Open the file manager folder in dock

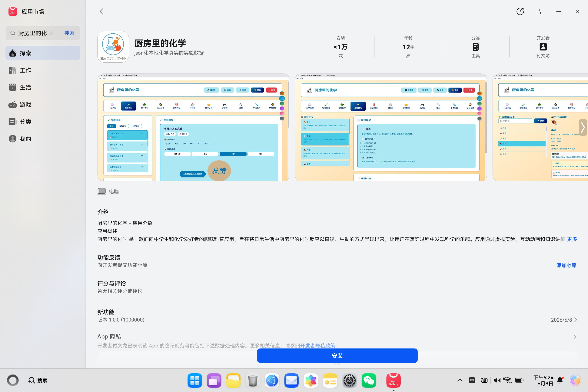pos(233,381)
